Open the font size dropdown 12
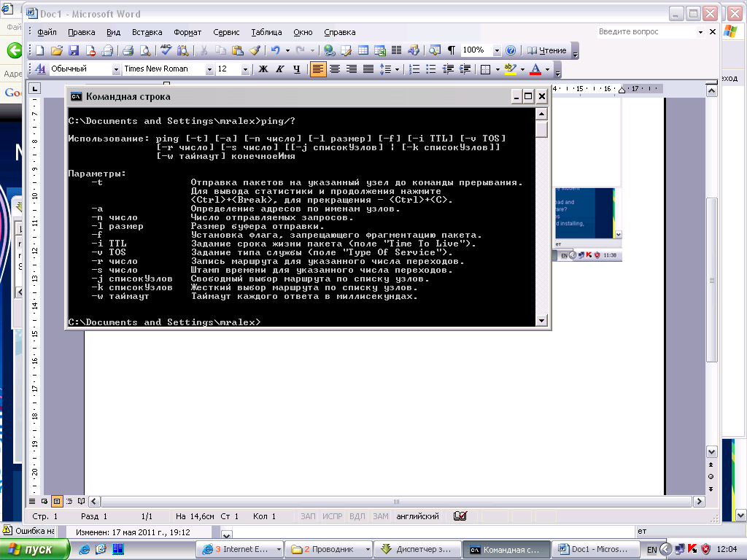The height and width of the screenshot is (560, 747). coord(245,69)
